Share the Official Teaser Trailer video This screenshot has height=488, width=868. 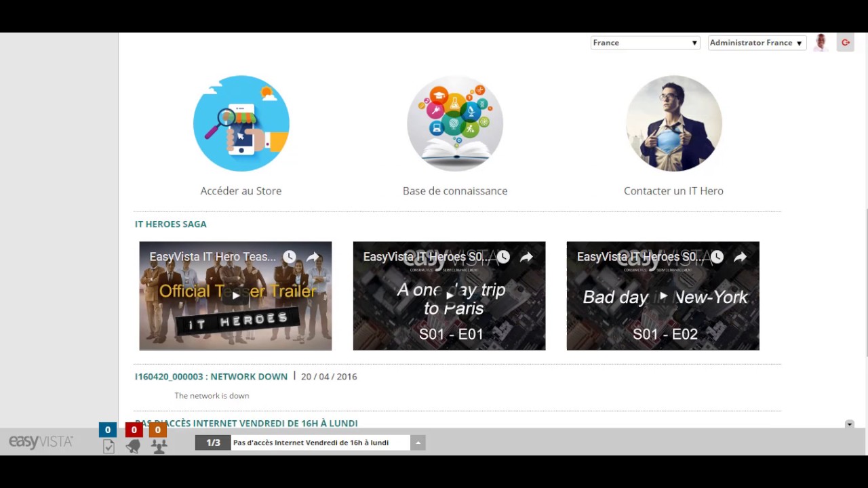point(313,257)
